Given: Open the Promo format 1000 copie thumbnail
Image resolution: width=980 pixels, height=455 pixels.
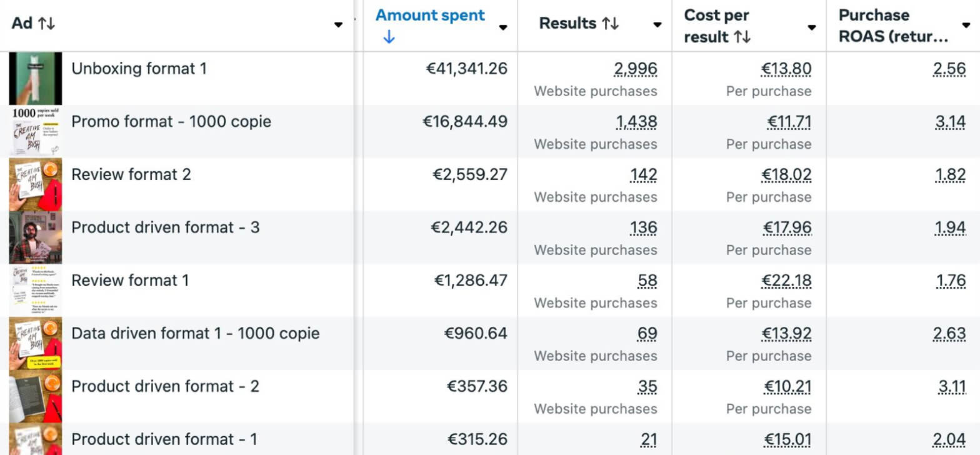Looking at the screenshot, I should point(36,131).
